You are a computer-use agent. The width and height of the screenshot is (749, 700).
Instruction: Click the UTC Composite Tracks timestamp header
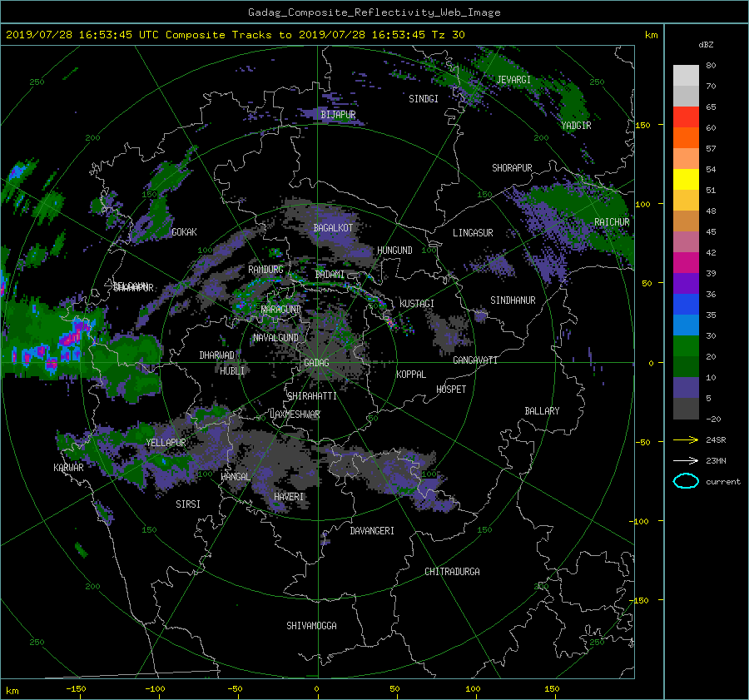(235, 35)
